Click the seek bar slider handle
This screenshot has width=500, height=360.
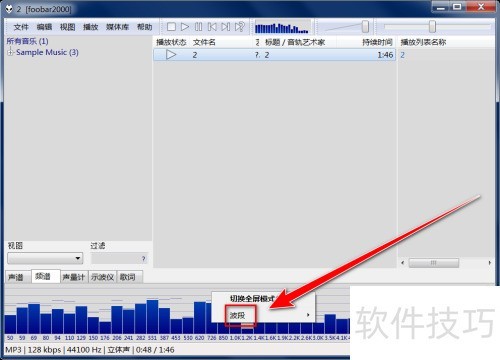pos(432,27)
